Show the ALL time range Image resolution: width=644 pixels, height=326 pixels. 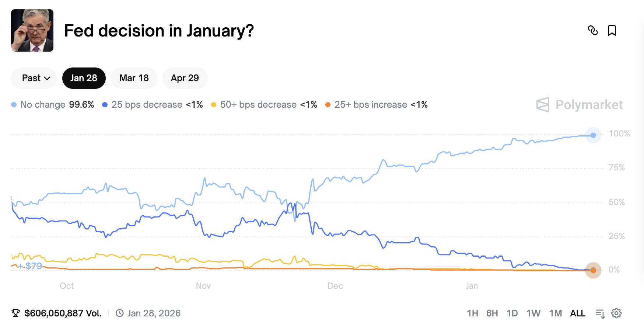click(578, 313)
